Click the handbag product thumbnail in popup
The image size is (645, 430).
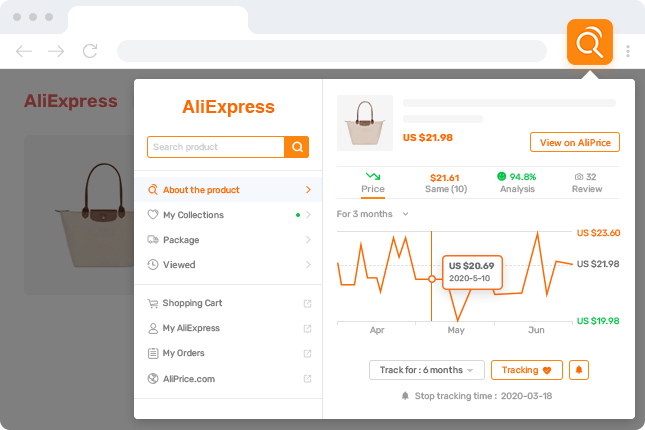(365, 123)
